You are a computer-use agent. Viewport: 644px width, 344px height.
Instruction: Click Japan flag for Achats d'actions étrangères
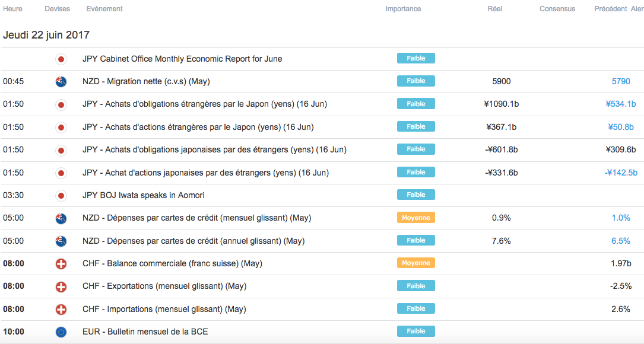coord(61,127)
